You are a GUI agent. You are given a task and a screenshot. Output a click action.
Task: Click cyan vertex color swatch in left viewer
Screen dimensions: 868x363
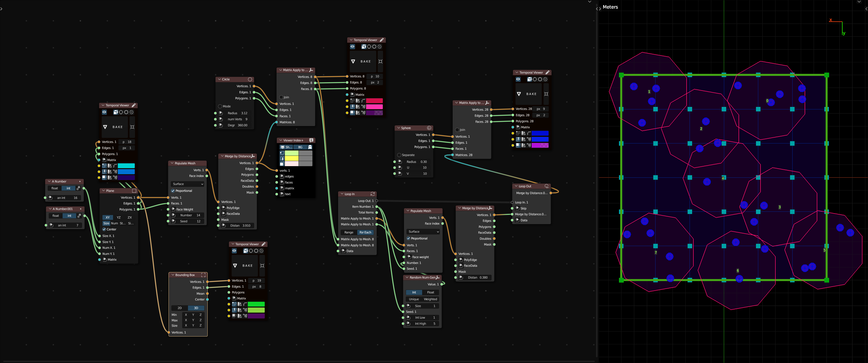point(126,166)
